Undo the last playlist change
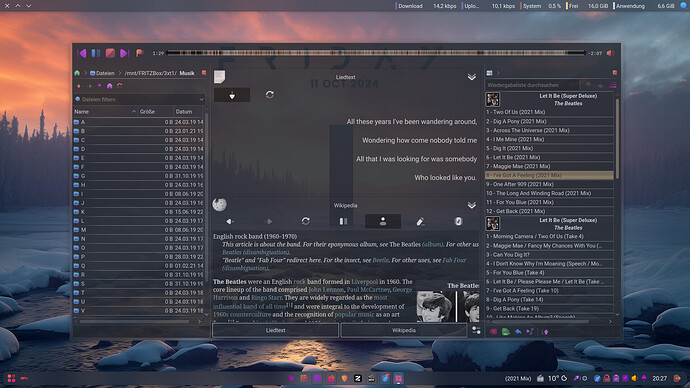Image resolution: width=690 pixels, height=388 pixels. click(x=518, y=332)
